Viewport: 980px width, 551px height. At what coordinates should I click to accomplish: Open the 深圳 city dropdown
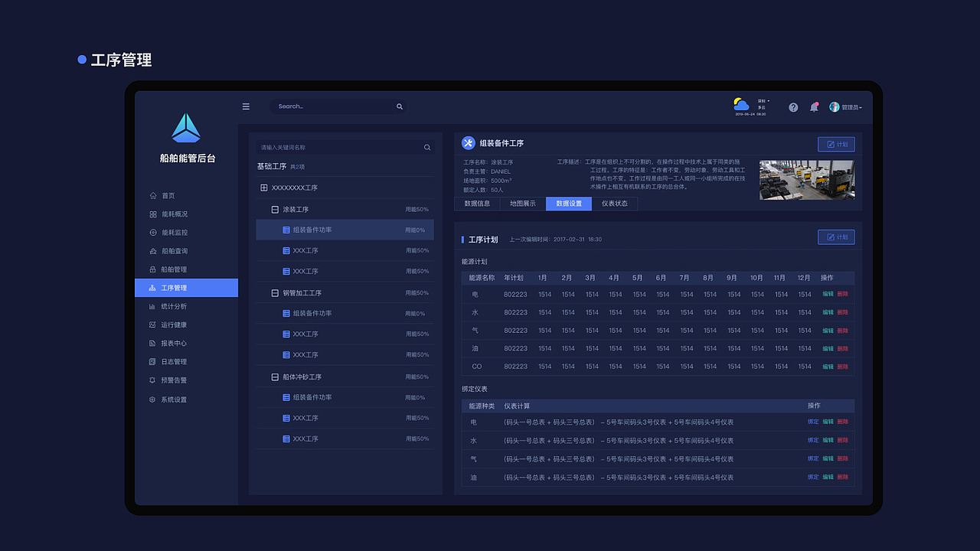pyautogui.click(x=763, y=101)
